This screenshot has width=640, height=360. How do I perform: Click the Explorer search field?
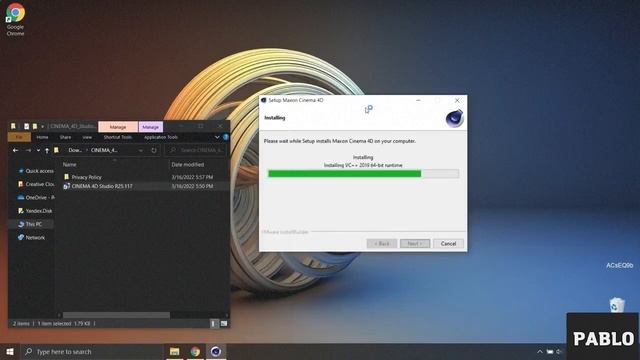point(196,150)
